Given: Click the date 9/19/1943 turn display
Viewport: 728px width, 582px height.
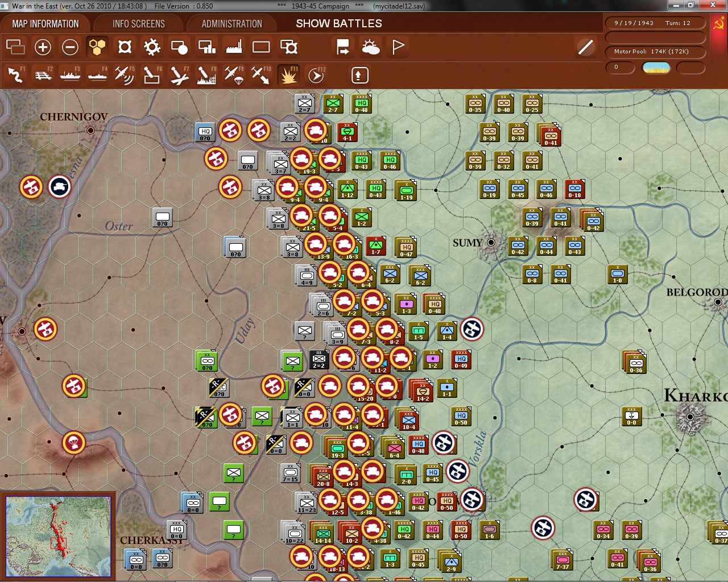Looking at the screenshot, I should (x=655, y=23).
